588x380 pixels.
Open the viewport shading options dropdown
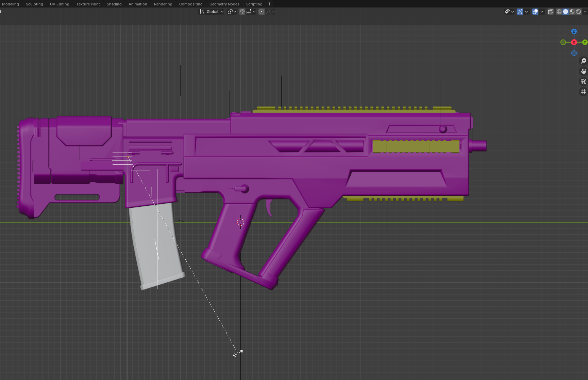tap(585, 12)
